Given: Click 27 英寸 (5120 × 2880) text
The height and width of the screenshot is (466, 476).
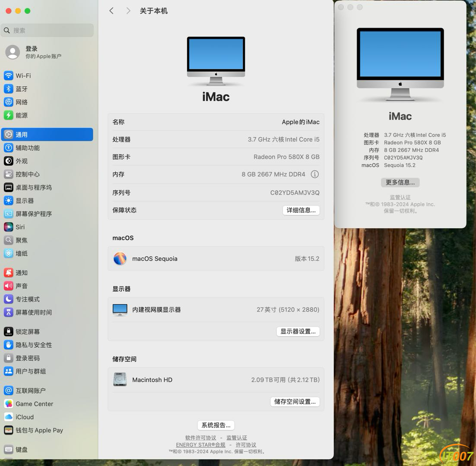Looking at the screenshot, I should point(288,309).
